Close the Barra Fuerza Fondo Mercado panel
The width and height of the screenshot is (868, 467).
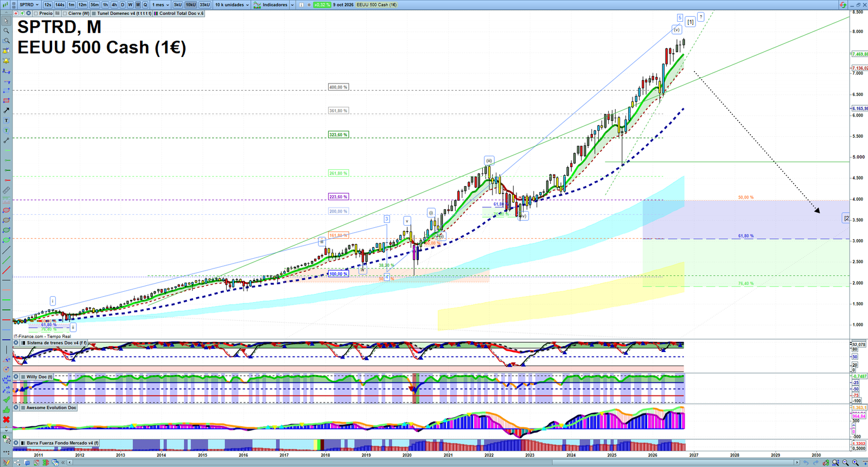tap(16, 443)
